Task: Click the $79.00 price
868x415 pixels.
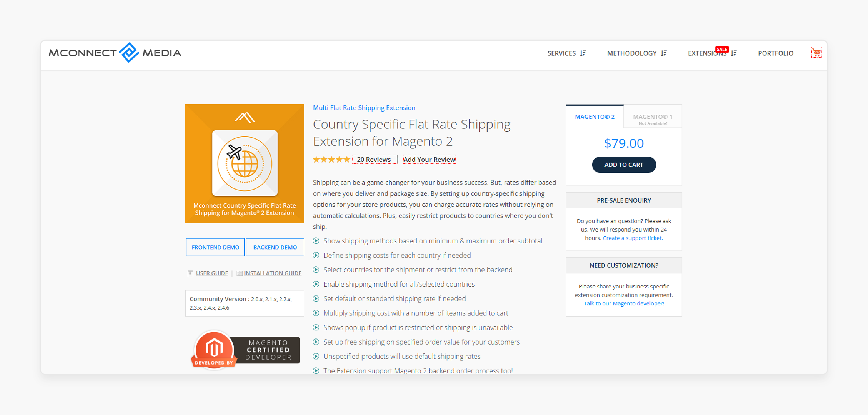Action: click(624, 143)
